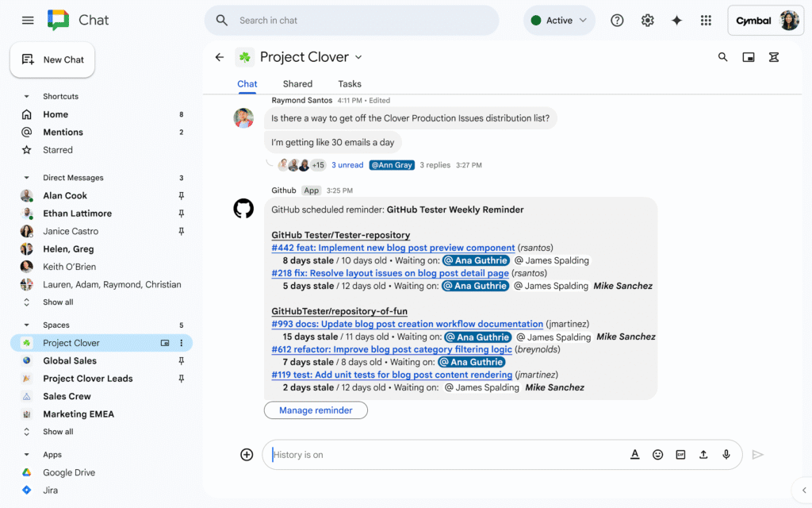The height and width of the screenshot is (508, 812).
Task: Start voice message with microphone icon
Action: click(x=726, y=455)
